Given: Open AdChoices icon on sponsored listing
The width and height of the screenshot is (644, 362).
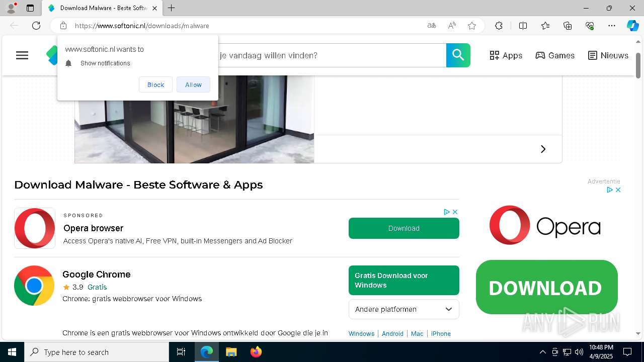Looking at the screenshot, I should [446, 212].
